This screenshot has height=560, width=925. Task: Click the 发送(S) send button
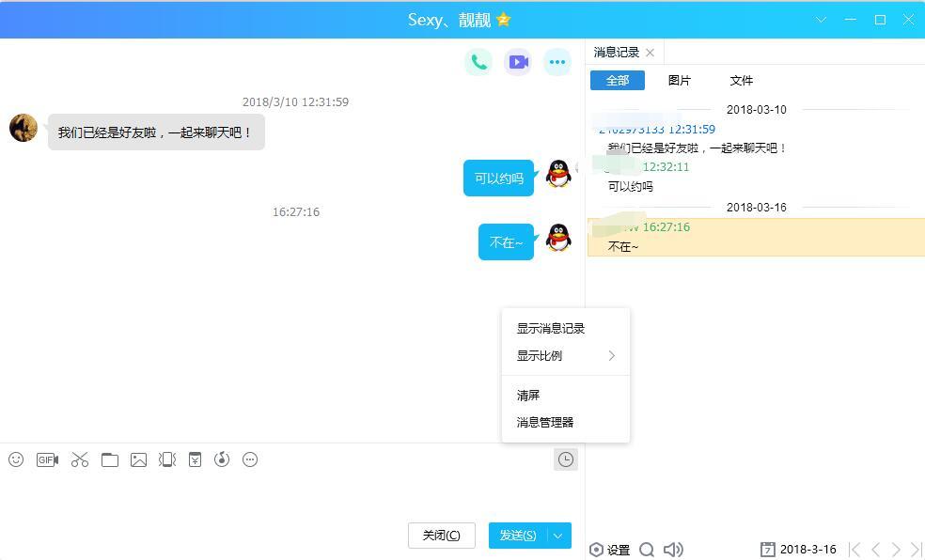(x=518, y=536)
